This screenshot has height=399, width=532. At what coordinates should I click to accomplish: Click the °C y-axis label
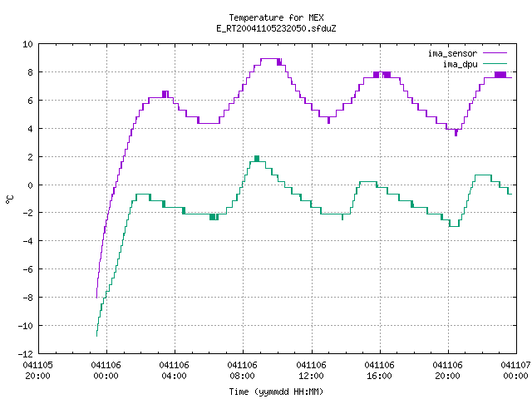pos(9,199)
